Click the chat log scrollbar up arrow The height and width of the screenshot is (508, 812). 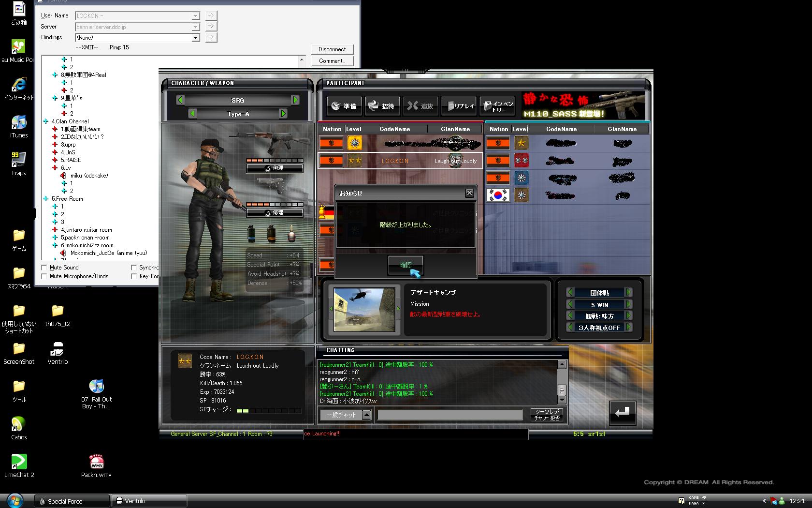click(562, 364)
